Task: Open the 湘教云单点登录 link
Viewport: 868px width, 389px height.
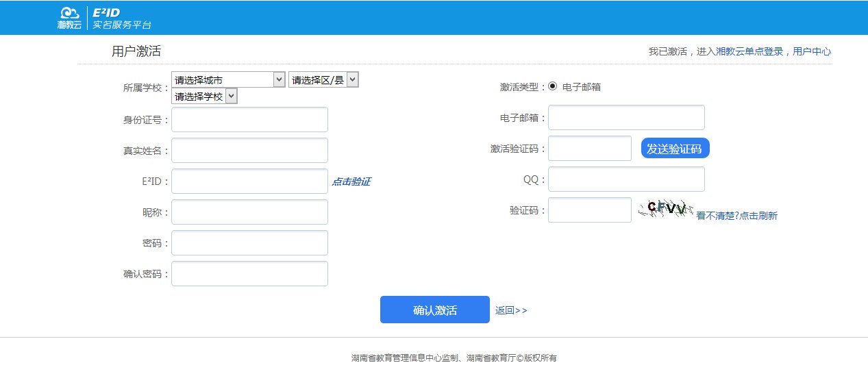Action: (749, 51)
